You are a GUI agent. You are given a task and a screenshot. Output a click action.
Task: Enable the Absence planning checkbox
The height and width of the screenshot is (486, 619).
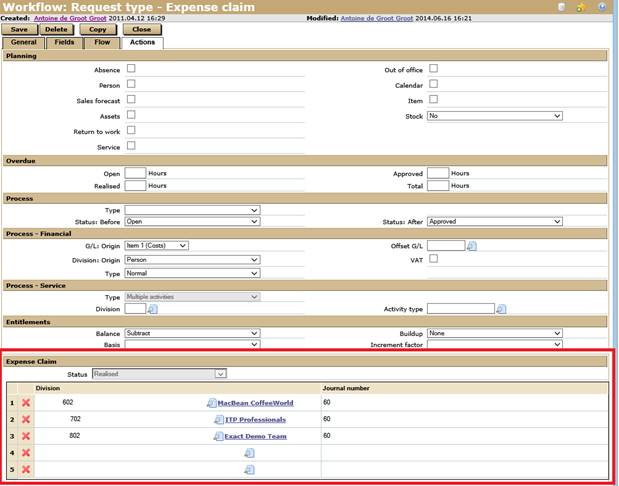[x=131, y=69]
